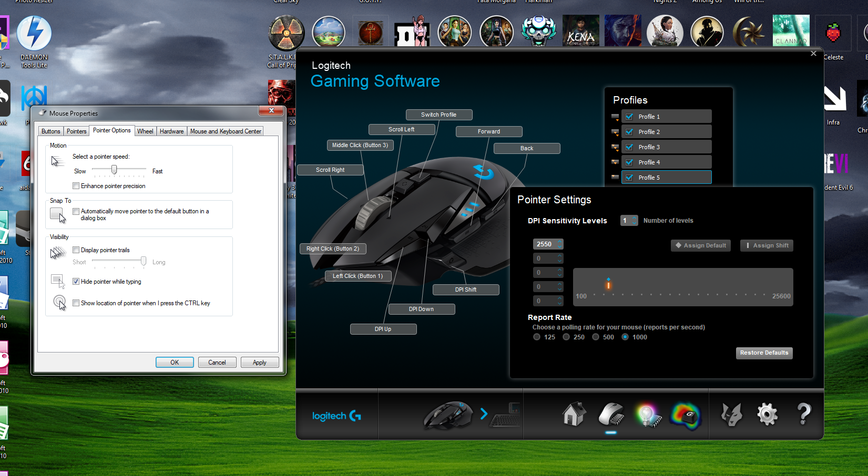Open the lighting settings light bulb icon

tap(649, 415)
